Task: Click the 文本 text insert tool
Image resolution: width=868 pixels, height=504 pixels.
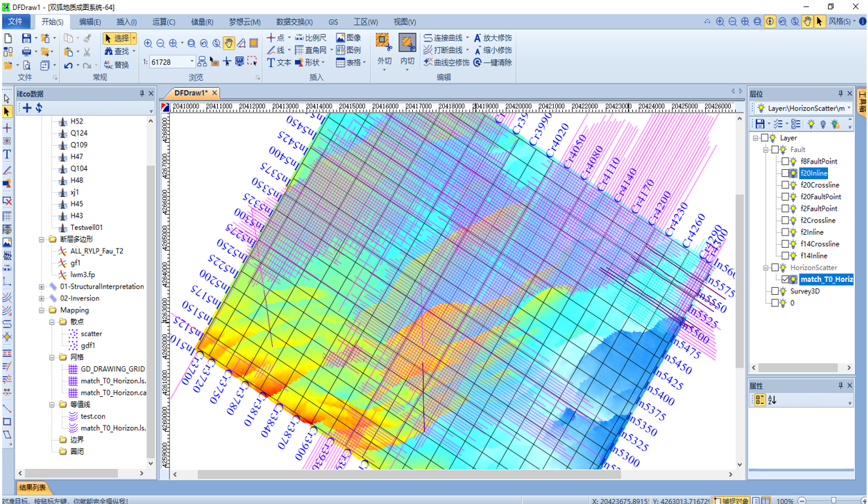Action: coord(279,63)
